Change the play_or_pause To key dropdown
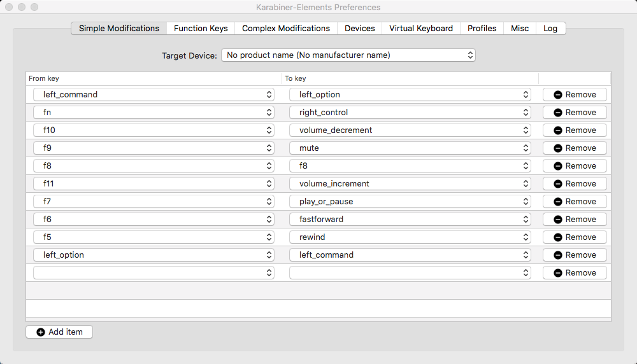637x364 pixels. tap(410, 202)
